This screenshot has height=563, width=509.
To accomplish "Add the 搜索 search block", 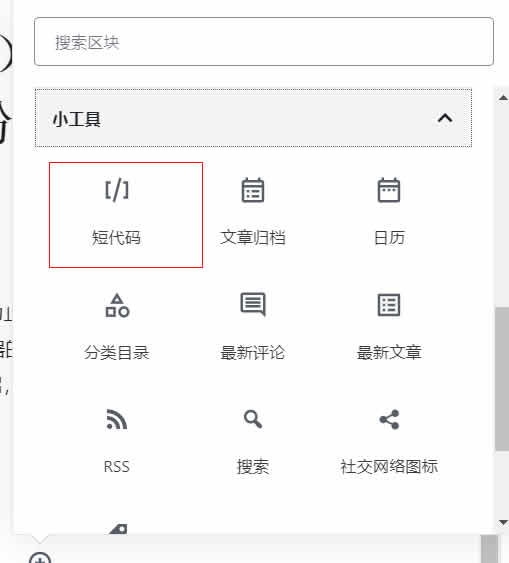I will pyautogui.click(x=253, y=442).
